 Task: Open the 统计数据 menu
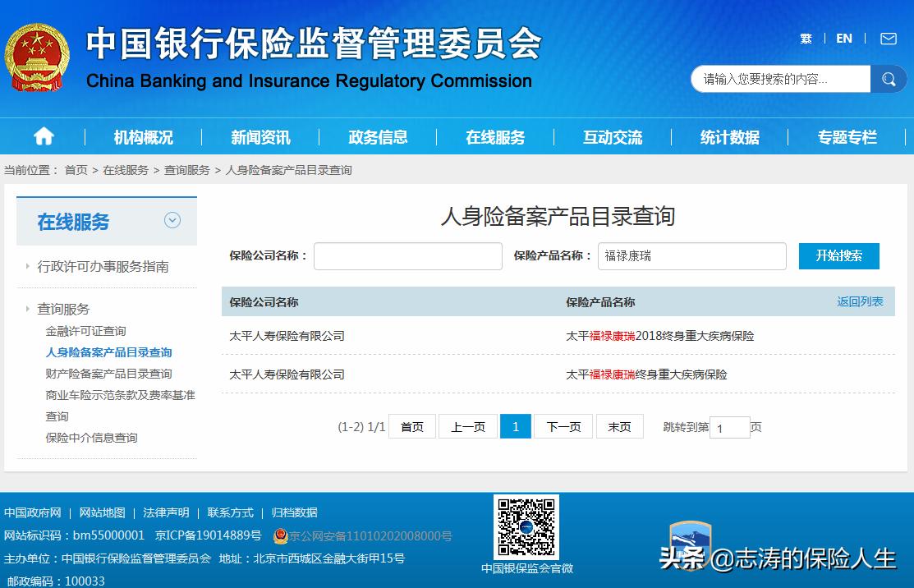click(729, 137)
